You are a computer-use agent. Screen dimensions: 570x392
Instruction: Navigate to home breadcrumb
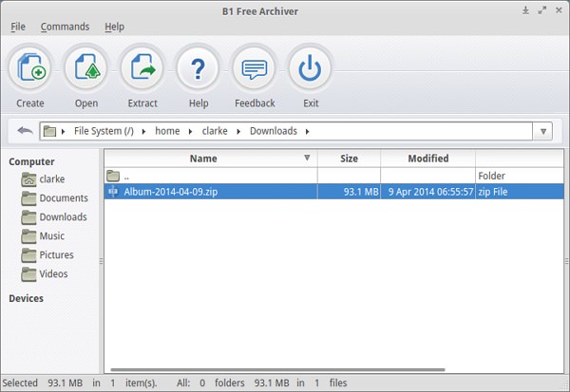pos(167,131)
